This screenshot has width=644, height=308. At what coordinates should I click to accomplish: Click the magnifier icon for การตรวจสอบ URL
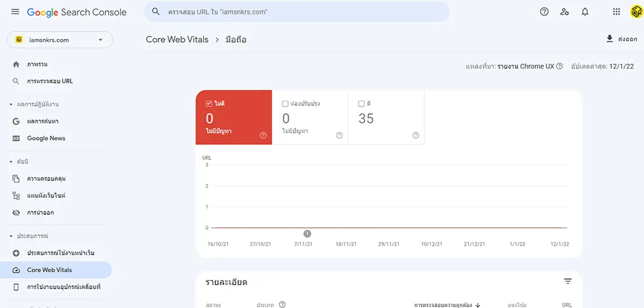16,81
